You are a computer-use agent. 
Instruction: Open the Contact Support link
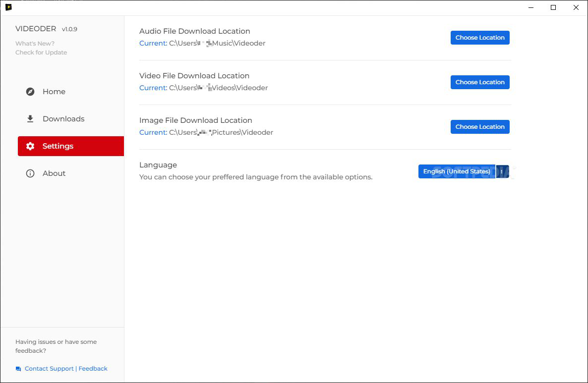pyautogui.click(x=49, y=369)
